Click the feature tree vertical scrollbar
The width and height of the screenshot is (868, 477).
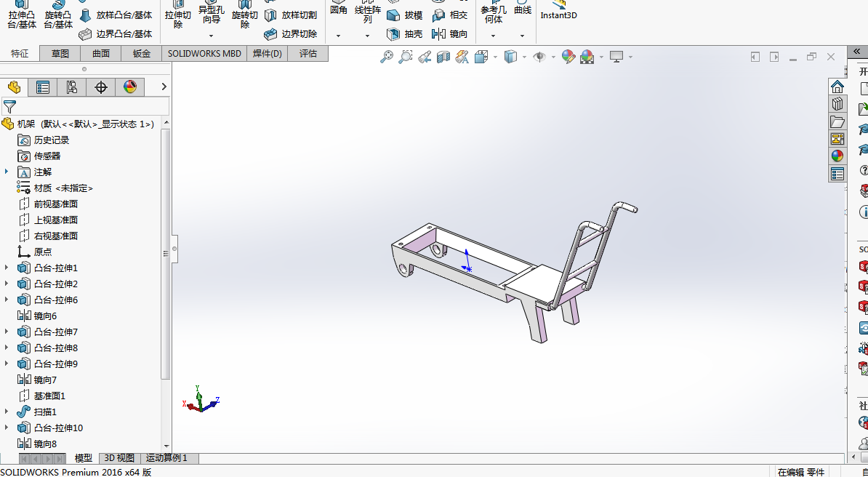166,254
